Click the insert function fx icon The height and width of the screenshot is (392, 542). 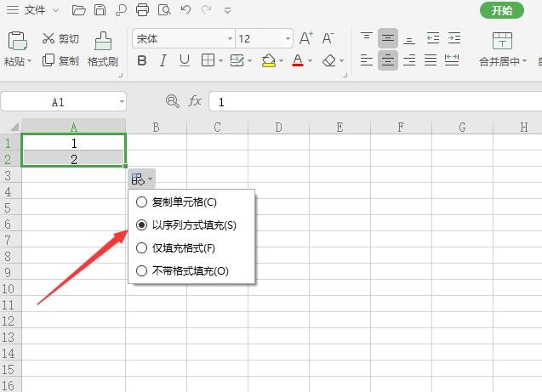(x=195, y=101)
